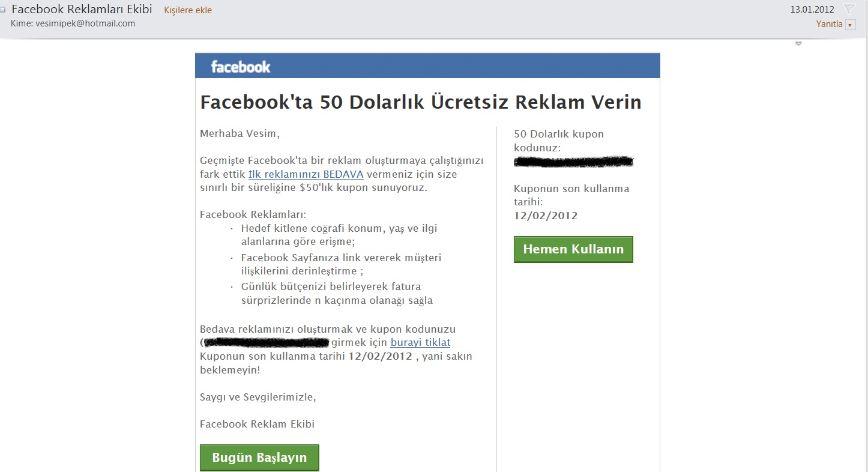Click the green "Bugün Başlayın" button
868x472 pixels.
point(259,458)
